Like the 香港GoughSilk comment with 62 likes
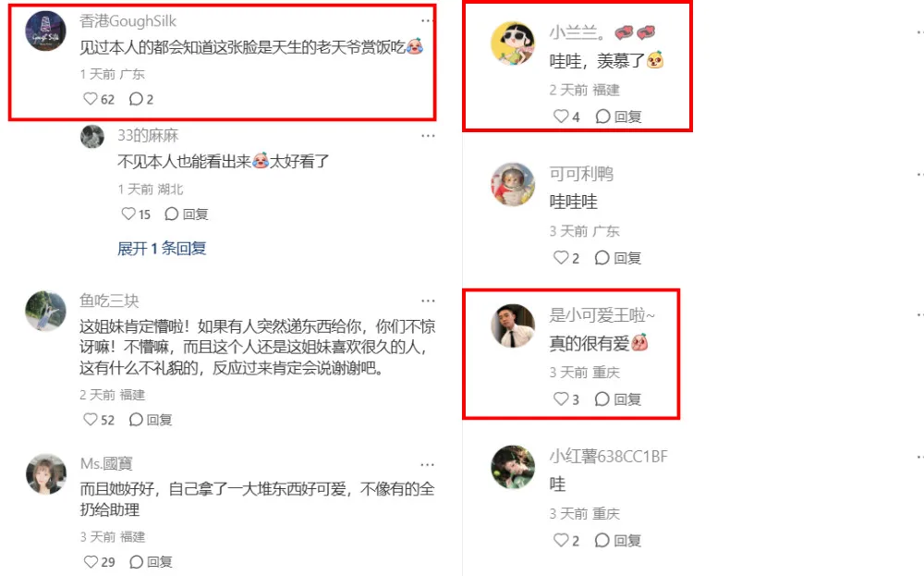Screen dimensions: 924x576 [99, 99]
